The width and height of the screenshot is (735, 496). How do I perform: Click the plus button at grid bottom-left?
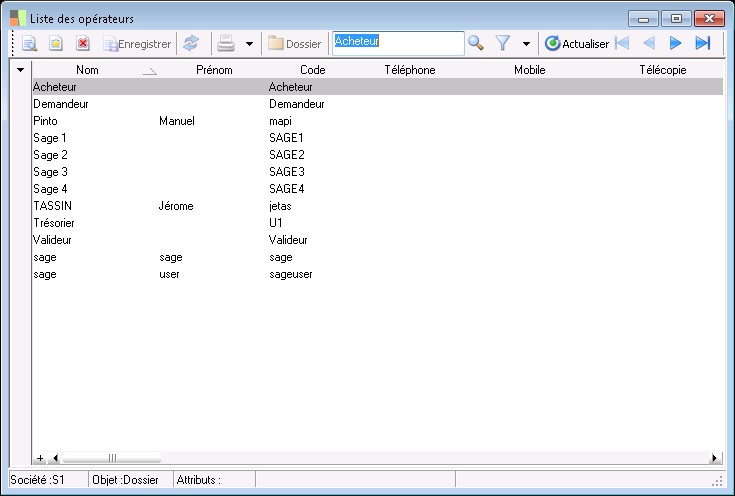(x=40, y=458)
